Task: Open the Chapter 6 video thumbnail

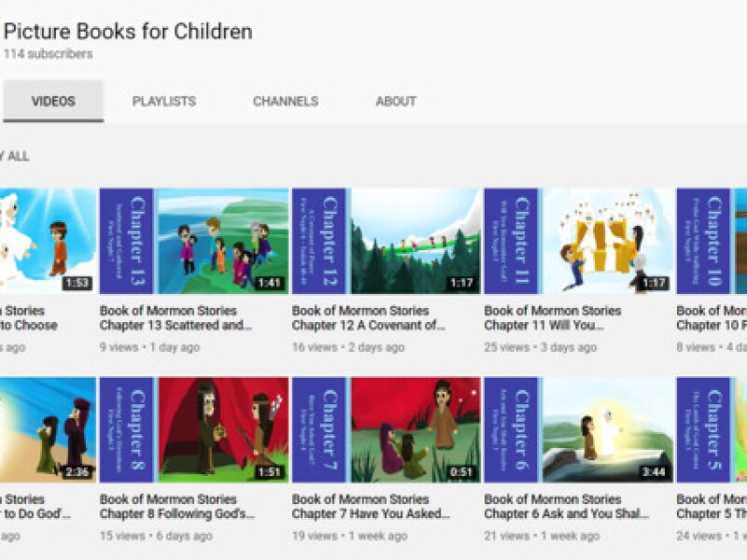Action: click(578, 429)
